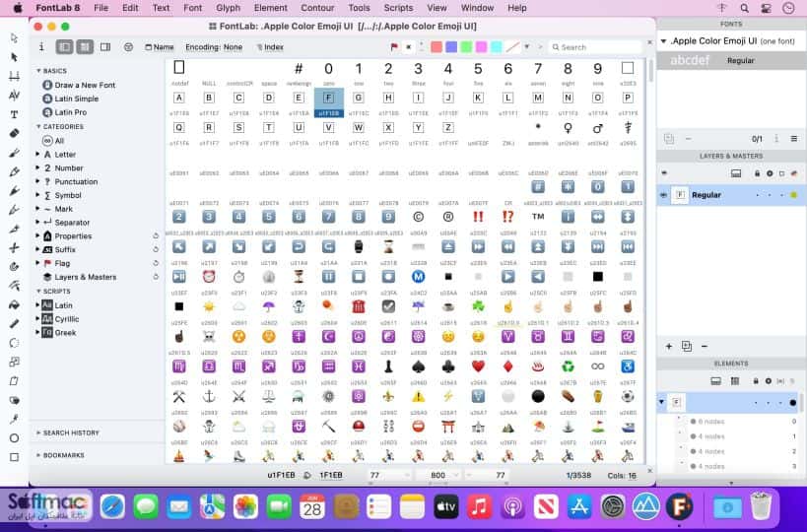Select the Eraser tool
This screenshot has width=807, height=532.
click(x=14, y=133)
